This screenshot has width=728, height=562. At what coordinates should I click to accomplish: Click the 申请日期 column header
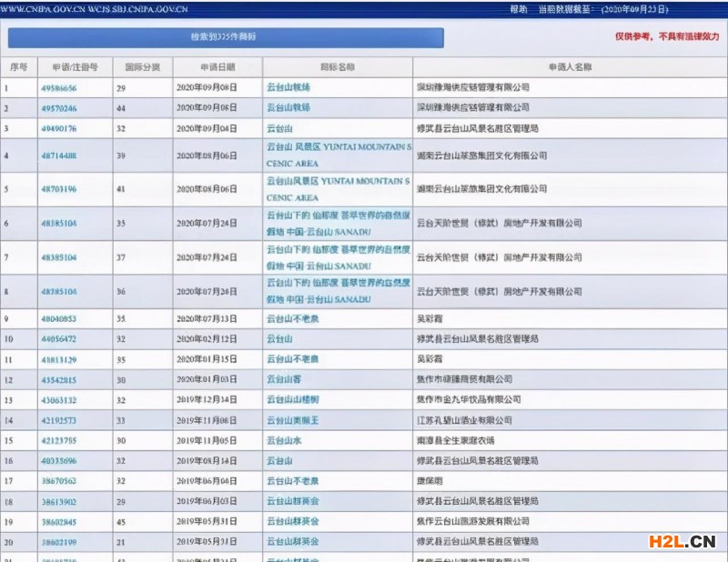pyautogui.click(x=217, y=67)
